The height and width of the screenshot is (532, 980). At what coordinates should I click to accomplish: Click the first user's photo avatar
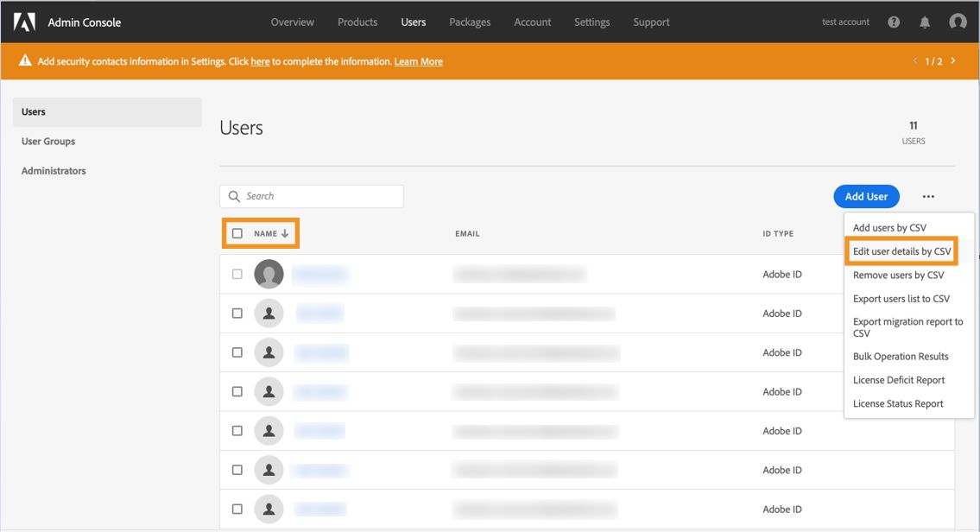click(x=269, y=274)
